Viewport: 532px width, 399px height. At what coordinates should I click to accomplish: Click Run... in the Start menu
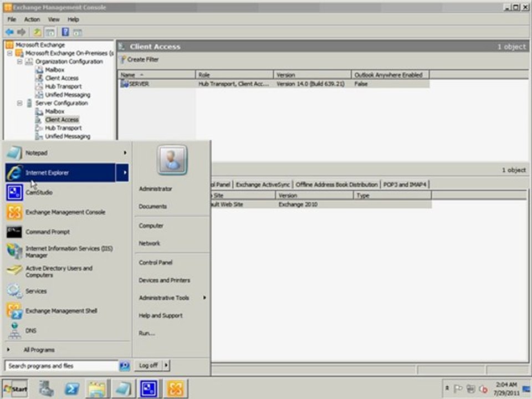coord(147,333)
